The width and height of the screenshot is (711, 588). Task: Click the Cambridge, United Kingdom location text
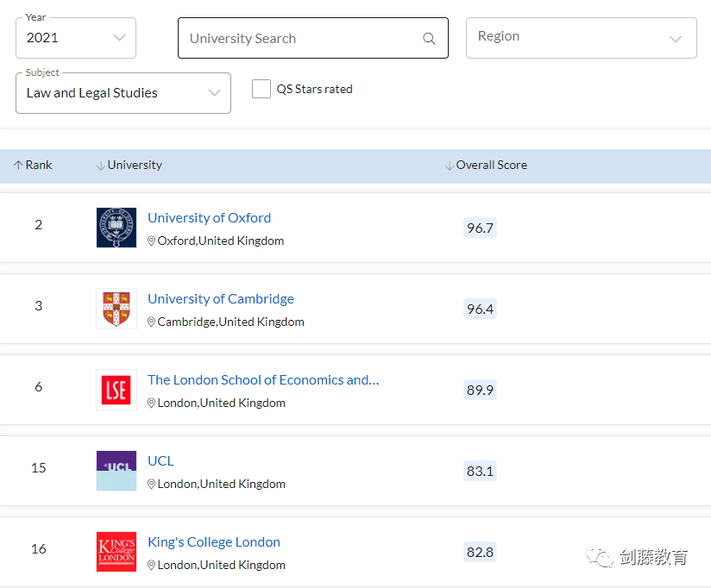click(230, 322)
